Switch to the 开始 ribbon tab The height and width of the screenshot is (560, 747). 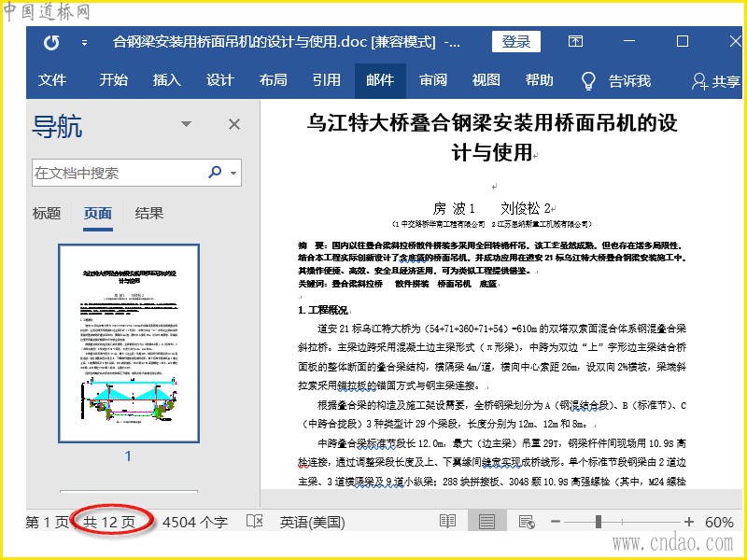pos(113,80)
